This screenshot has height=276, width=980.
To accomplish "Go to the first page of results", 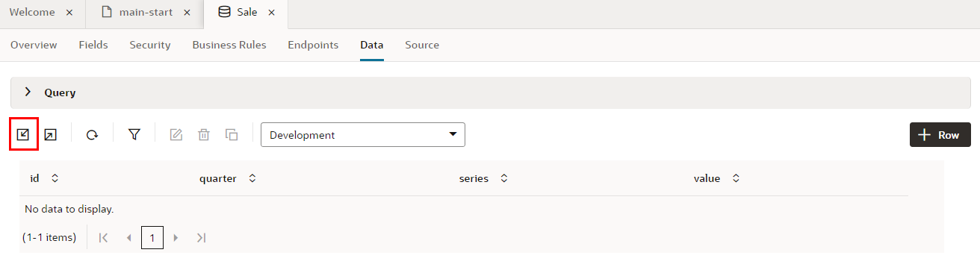I will (104, 238).
